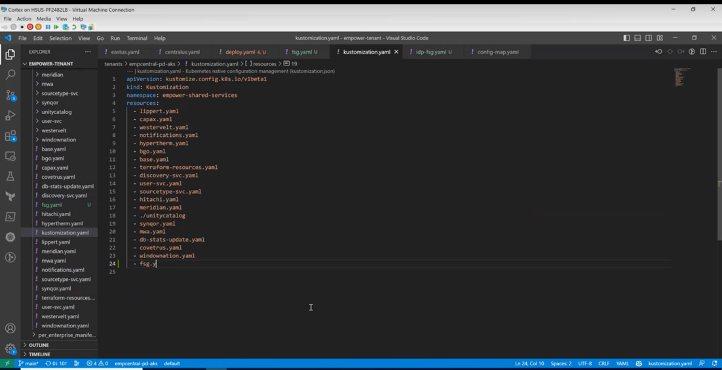Click the Hyper-V Checkpoint icon
Image resolution: width=722 pixels, height=370 pixels.
pyautogui.click(x=65, y=27)
